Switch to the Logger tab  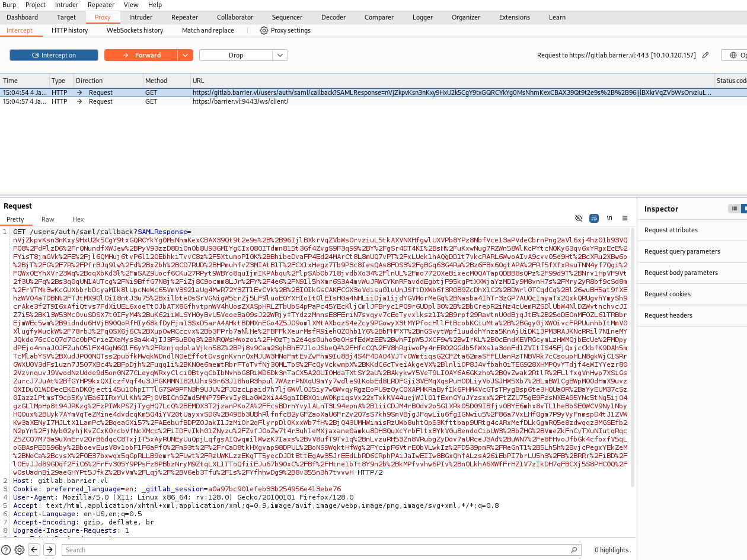423,17
